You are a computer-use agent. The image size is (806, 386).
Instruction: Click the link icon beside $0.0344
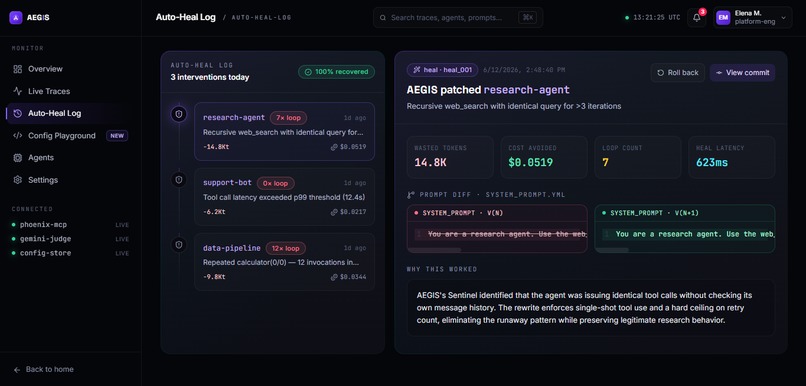coord(334,277)
